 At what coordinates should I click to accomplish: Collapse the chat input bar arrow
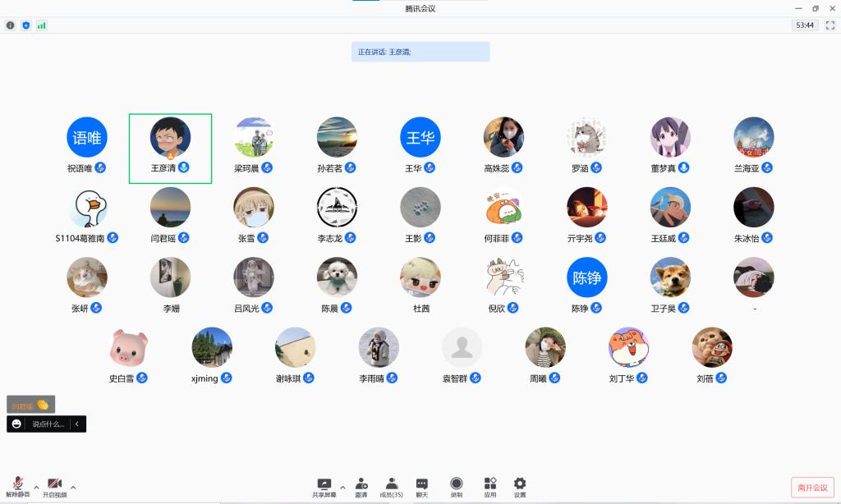tap(77, 424)
